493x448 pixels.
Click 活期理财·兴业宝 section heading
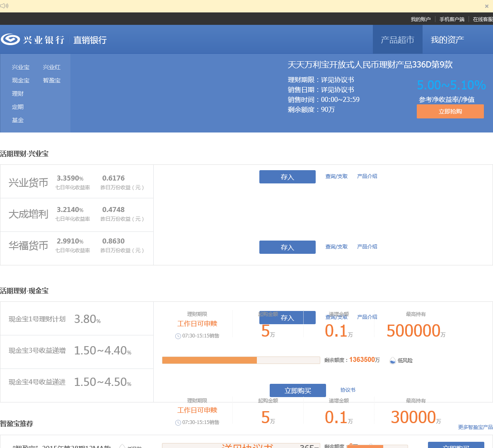coord(24,154)
